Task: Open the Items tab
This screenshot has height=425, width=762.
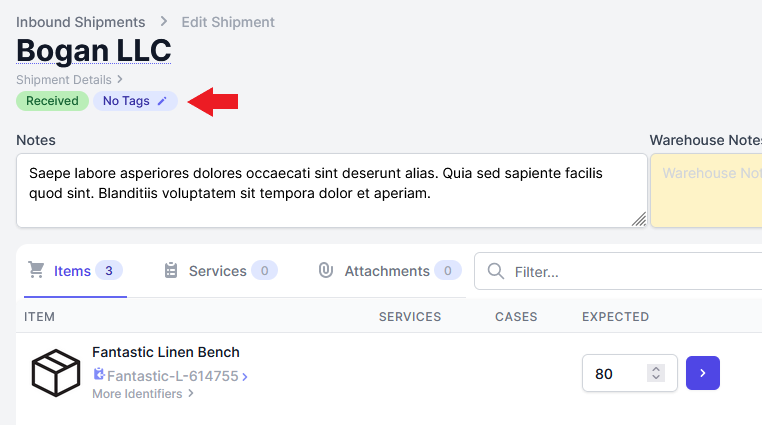Action: click(75, 271)
